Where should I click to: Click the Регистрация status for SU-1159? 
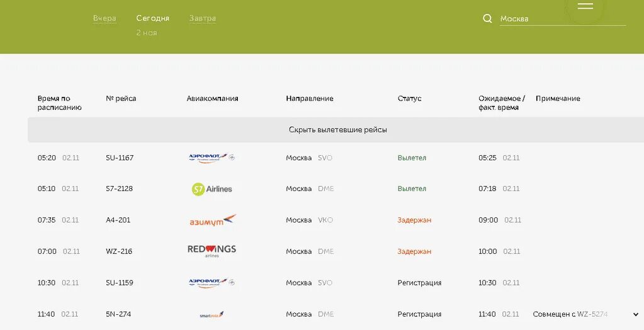tap(419, 283)
